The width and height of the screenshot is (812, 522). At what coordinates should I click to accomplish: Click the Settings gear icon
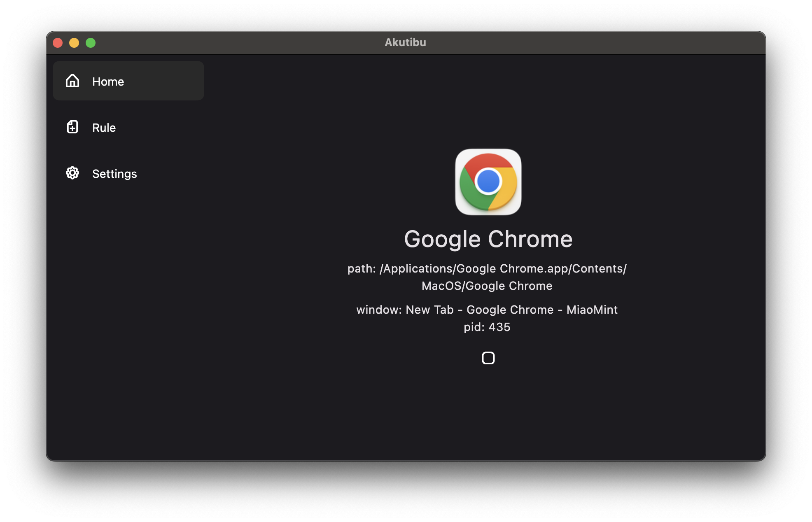(72, 173)
